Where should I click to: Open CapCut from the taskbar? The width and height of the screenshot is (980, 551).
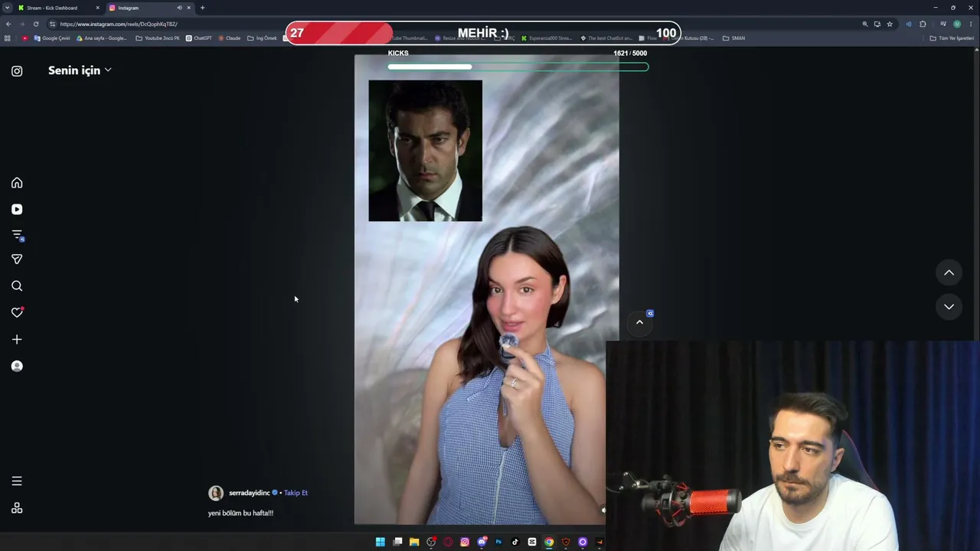click(532, 542)
